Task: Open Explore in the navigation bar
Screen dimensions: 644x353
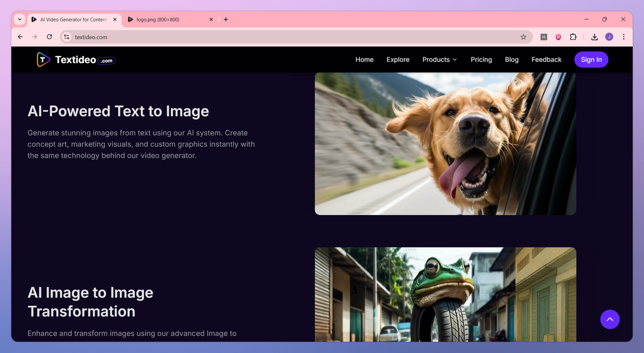Action: (x=398, y=60)
